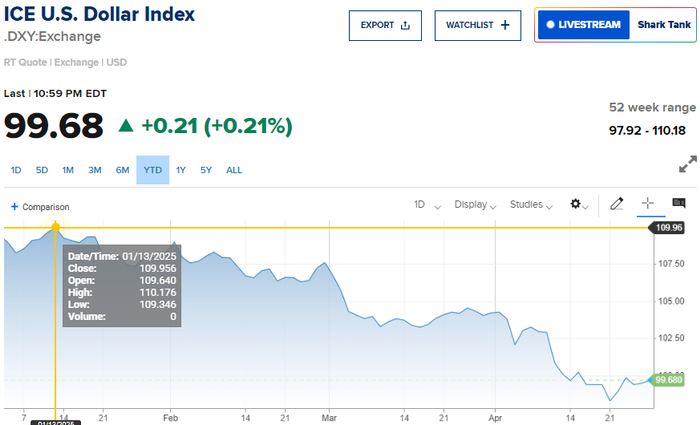Click the current price 99.680 label
The height and width of the screenshot is (425, 700).
tap(667, 380)
